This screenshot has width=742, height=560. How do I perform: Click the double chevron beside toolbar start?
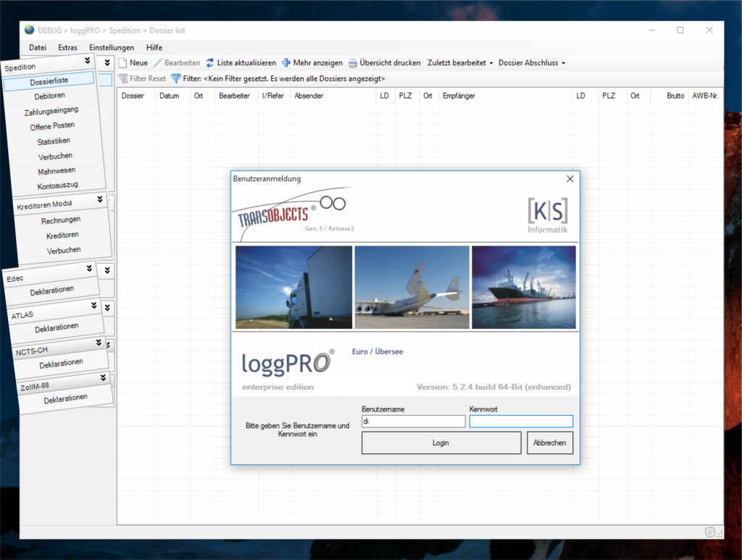107,62
